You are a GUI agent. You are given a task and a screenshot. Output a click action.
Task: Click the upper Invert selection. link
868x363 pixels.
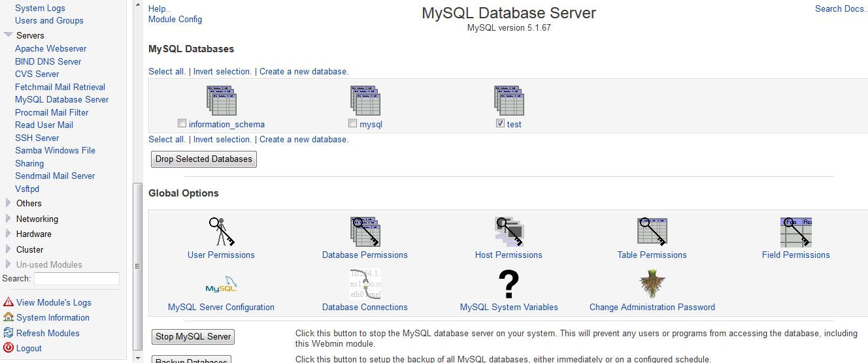point(223,71)
